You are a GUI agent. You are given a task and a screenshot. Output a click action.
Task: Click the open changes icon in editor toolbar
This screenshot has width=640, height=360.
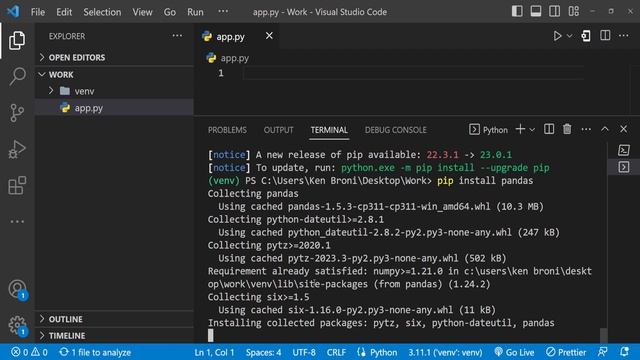pos(586,36)
